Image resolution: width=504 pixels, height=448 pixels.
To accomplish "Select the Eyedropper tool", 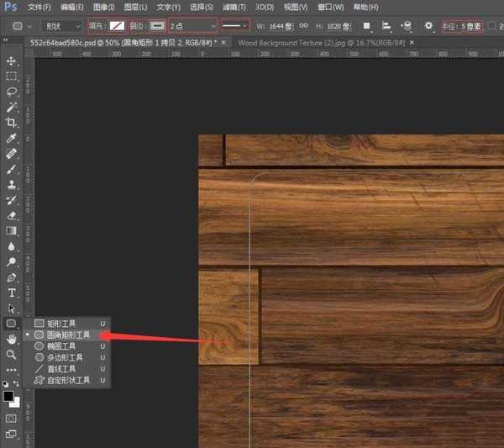I will point(12,139).
